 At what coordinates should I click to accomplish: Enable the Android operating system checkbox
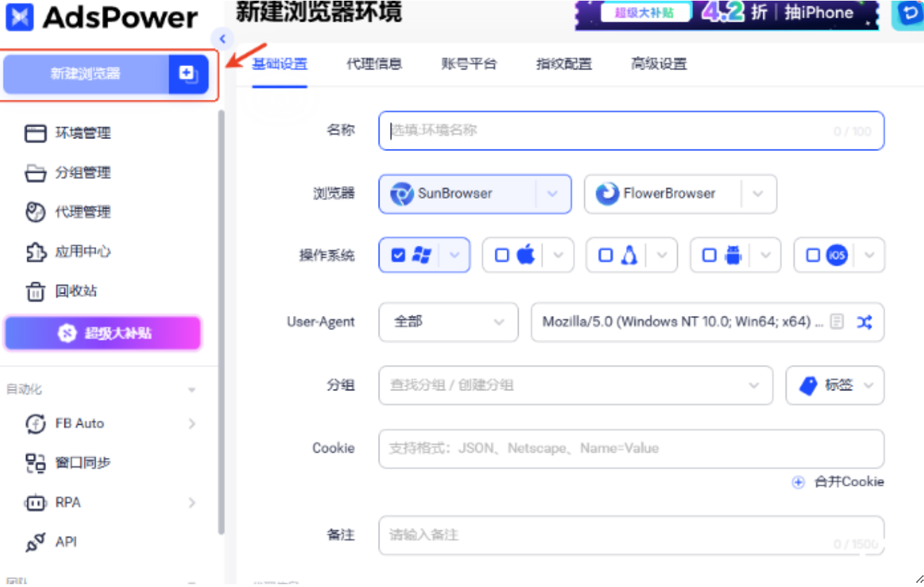pyautogui.click(x=710, y=256)
